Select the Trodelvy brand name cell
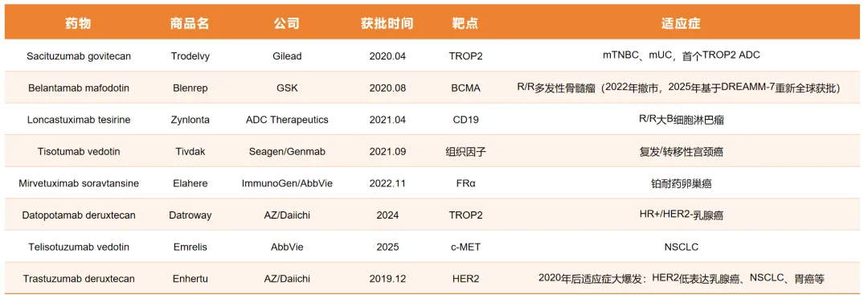This screenshot has width=868, height=303. click(x=190, y=56)
